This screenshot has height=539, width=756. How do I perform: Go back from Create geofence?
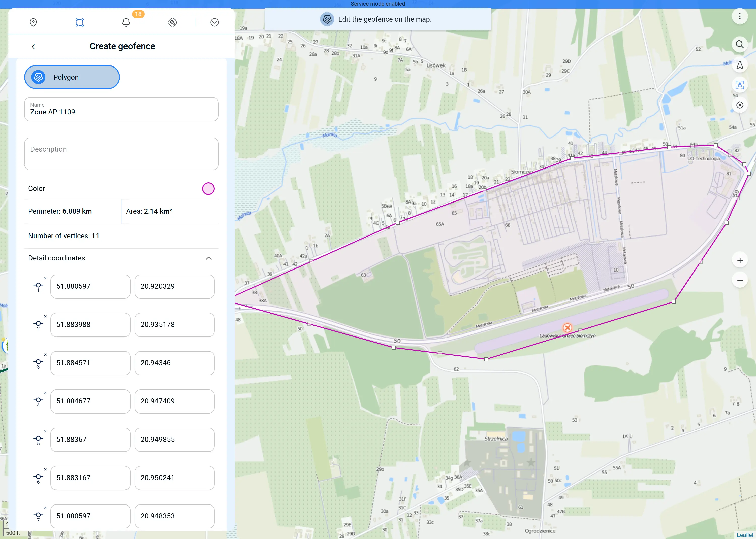coord(33,46)
